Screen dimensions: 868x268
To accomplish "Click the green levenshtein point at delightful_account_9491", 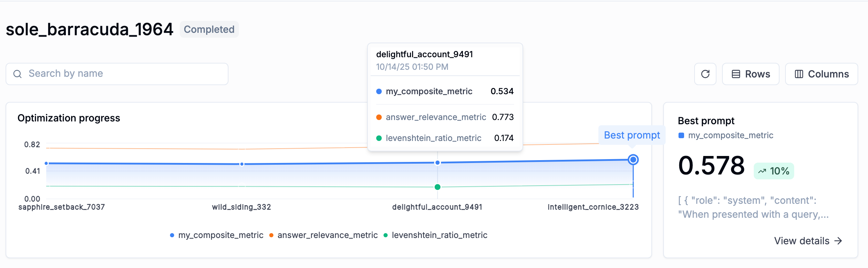I will tap(437, 187).
